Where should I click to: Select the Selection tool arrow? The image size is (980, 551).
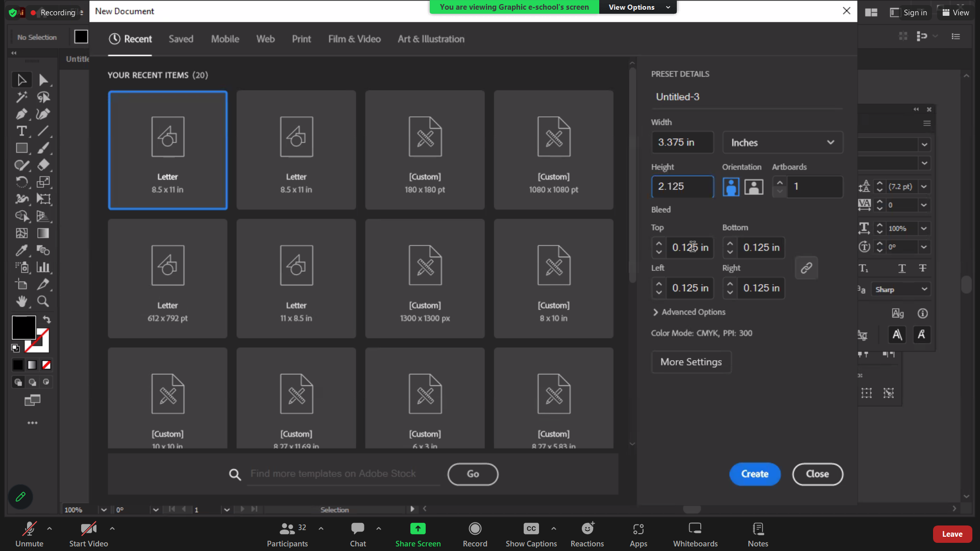[x=21, y=80]
